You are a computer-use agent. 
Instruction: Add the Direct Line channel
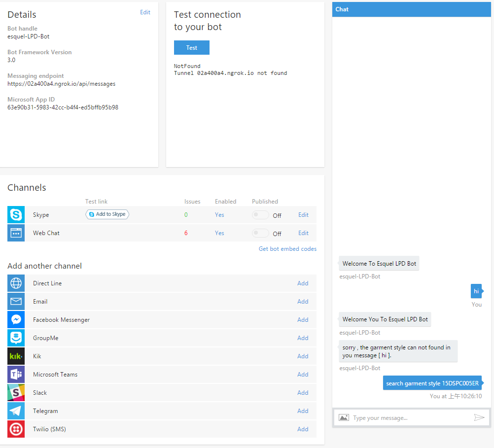click(303, 283)
